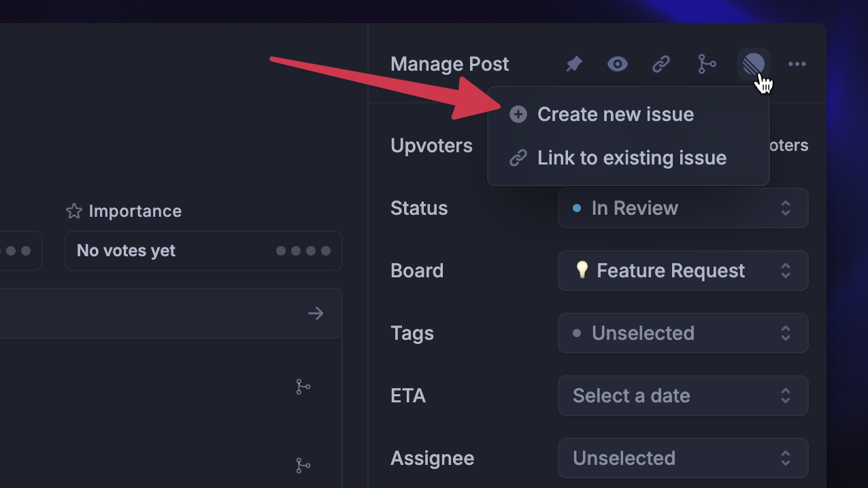Click the copy link icon in Manage Post
The image size is (868, 488).
pos(661,63)
